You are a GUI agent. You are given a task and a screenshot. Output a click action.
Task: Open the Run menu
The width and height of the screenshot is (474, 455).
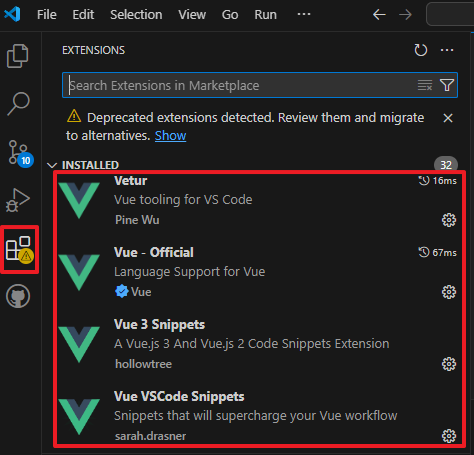(266, 15)
